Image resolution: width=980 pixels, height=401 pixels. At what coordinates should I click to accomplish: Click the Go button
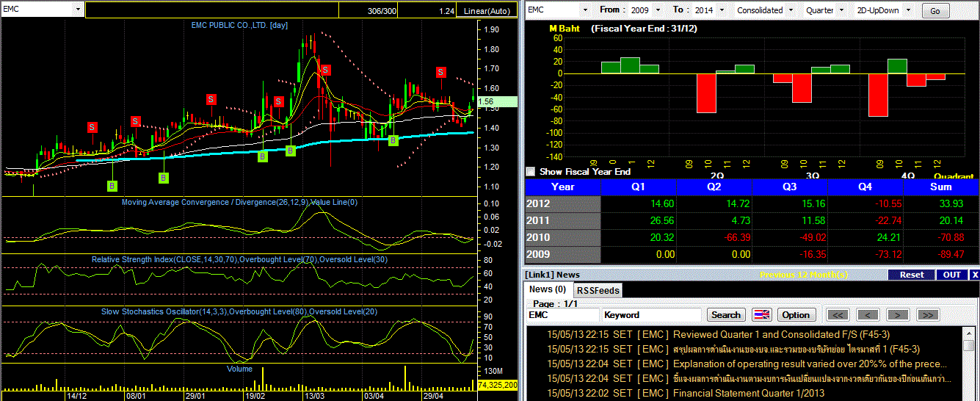coord(935,11)
